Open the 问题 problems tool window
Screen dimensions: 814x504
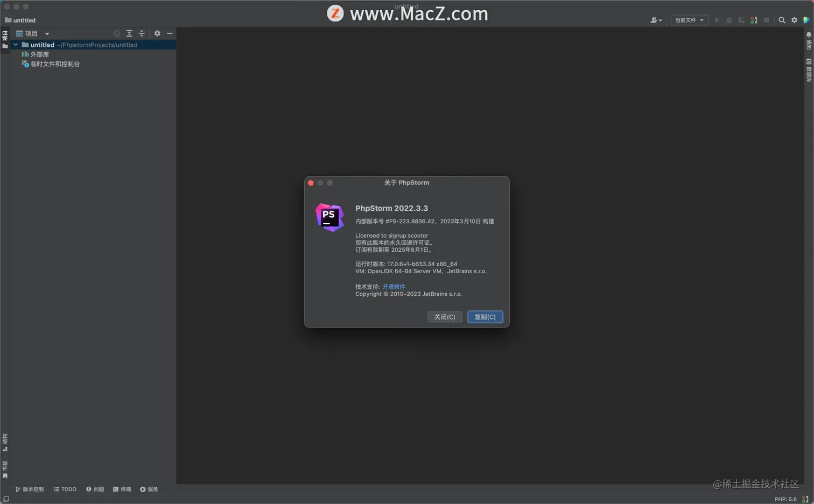[95, 489]
